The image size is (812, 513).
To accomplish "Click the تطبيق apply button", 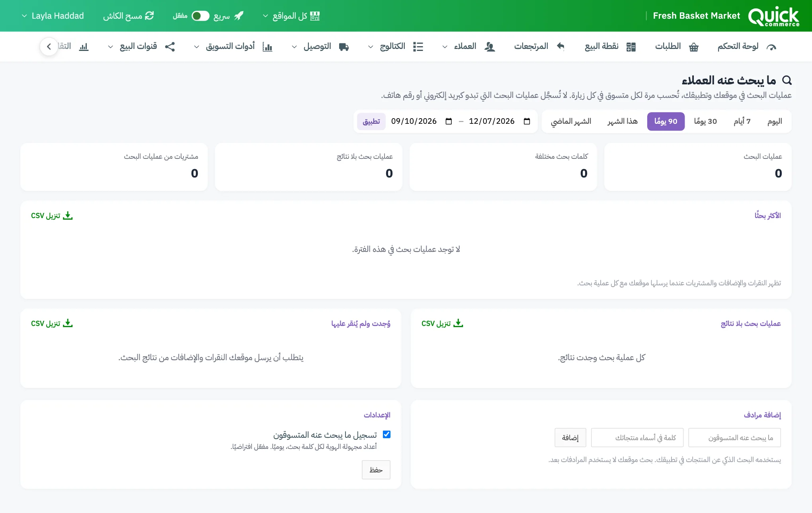I will click(x=371, y=121).
